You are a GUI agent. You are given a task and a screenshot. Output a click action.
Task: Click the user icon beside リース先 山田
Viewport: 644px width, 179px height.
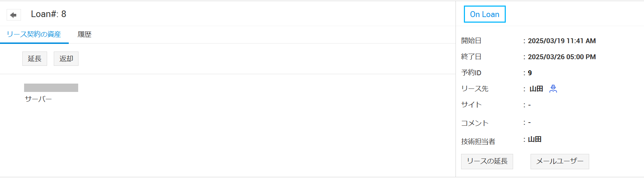coord(553,89)
